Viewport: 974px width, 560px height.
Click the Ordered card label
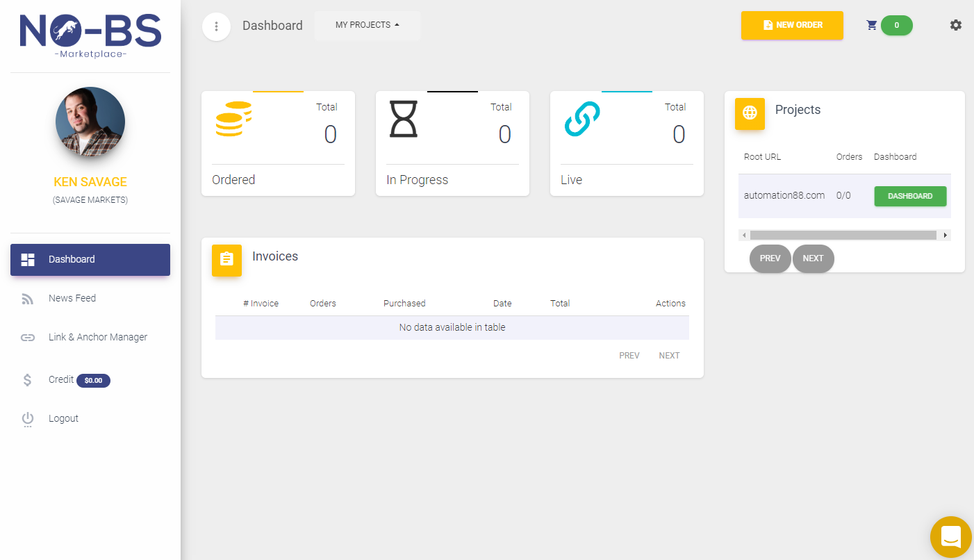point(233,180)
